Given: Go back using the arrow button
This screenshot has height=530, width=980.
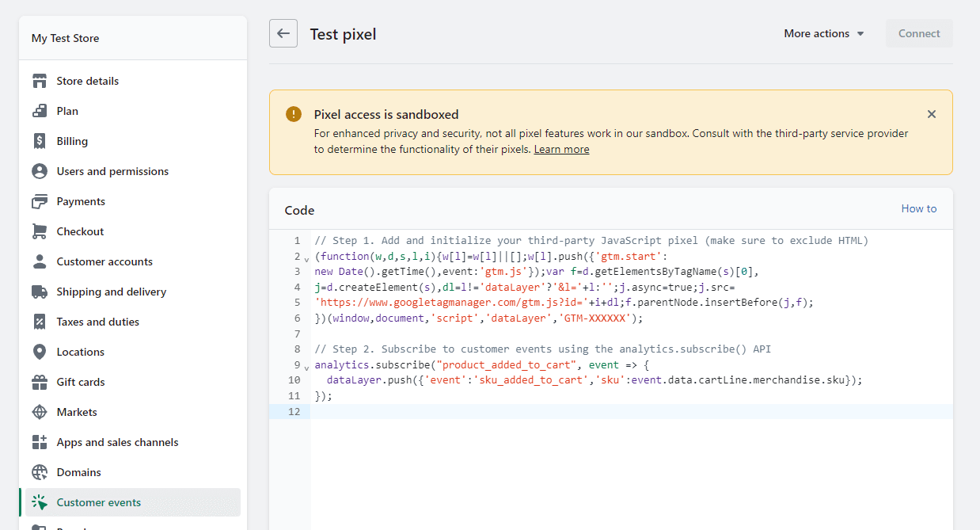Looking at the screenshot, I should (283, 33).
